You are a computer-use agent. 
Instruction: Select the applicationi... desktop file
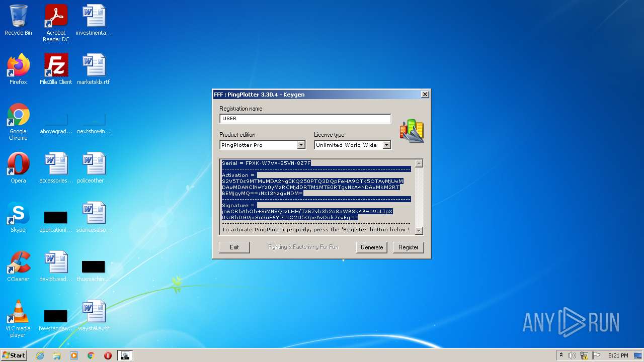coord(56,221)
